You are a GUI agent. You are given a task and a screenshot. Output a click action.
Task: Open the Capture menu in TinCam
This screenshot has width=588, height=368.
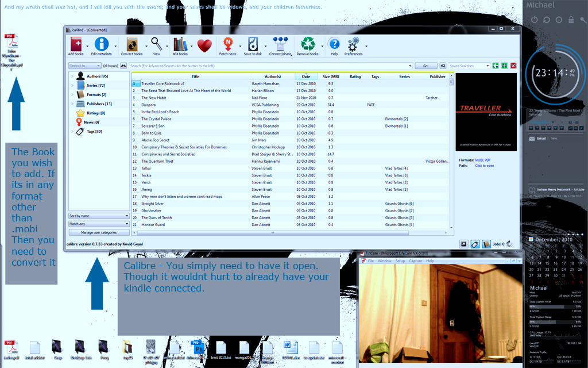click(x=416, y=261)
